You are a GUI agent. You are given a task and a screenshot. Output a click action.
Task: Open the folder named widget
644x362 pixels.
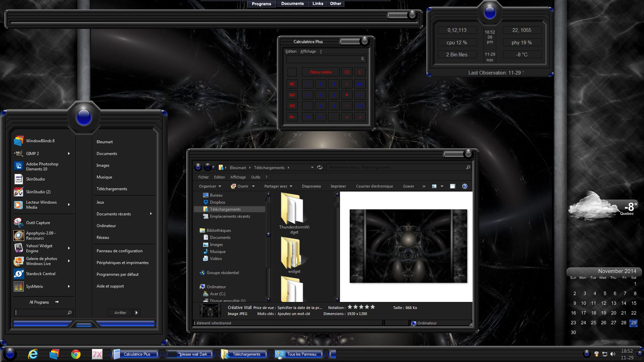tap(294, 255)
